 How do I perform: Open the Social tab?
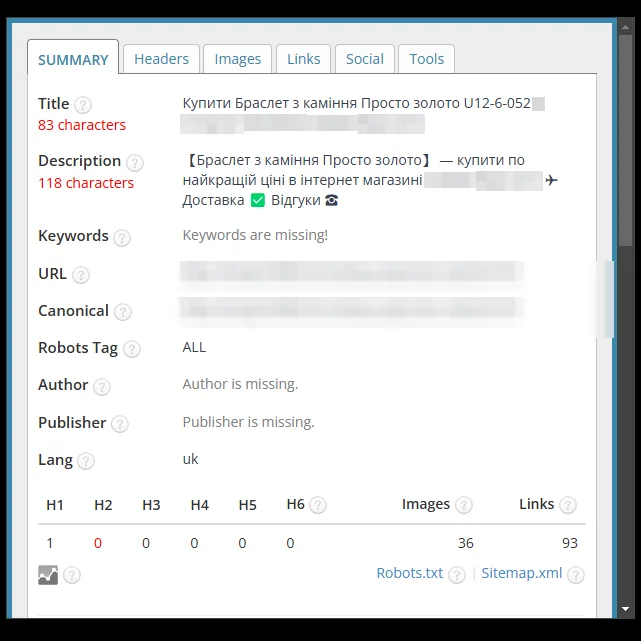click(x=365, y=59)
